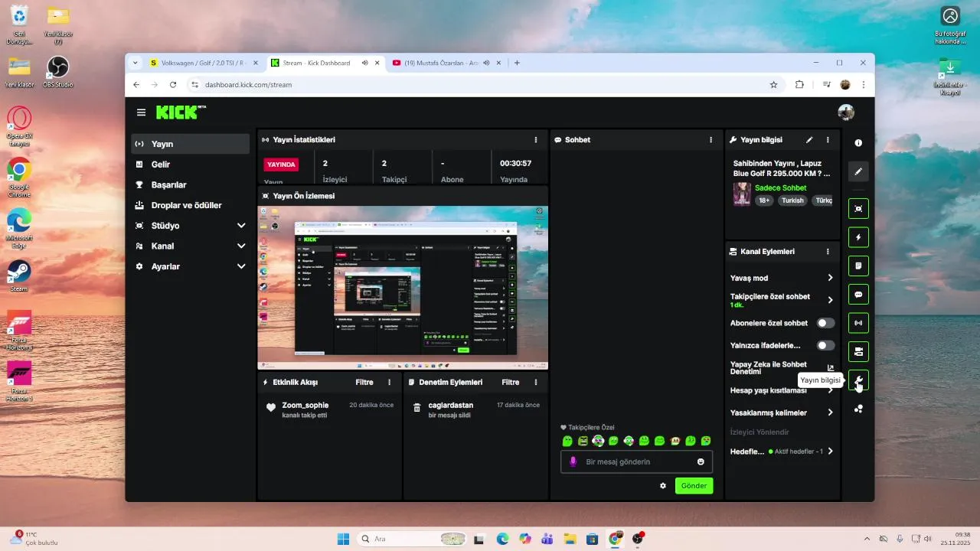Mute the Mustafa Özarslan YouTube tab audio
This screenshot has height=551, width=980.
click(485, 63)
